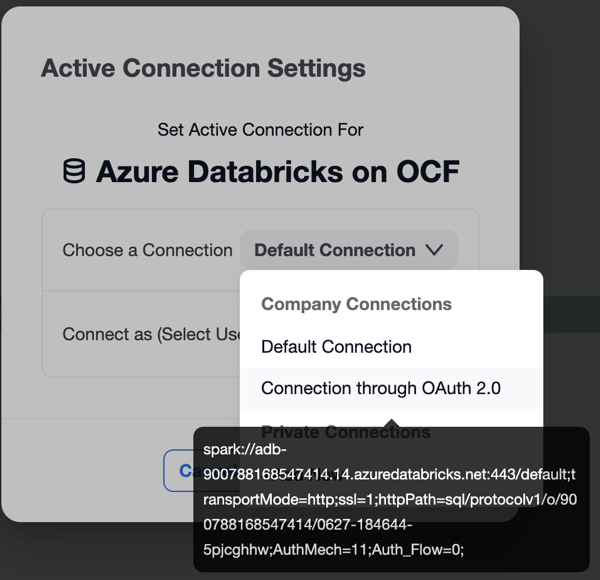Image resolution: width=600 pixels, height=580 pixels.
Task: Click the Set Active Connection For subtitle
Action: (260, 130)
